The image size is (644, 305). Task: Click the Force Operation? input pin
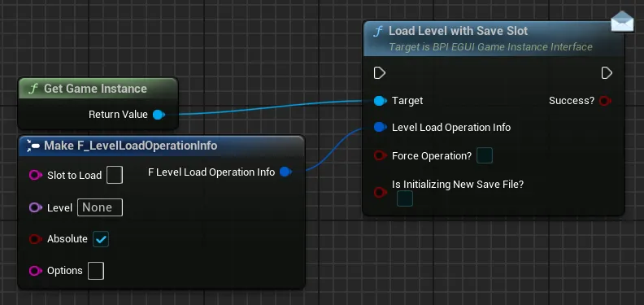pos(381,156)
